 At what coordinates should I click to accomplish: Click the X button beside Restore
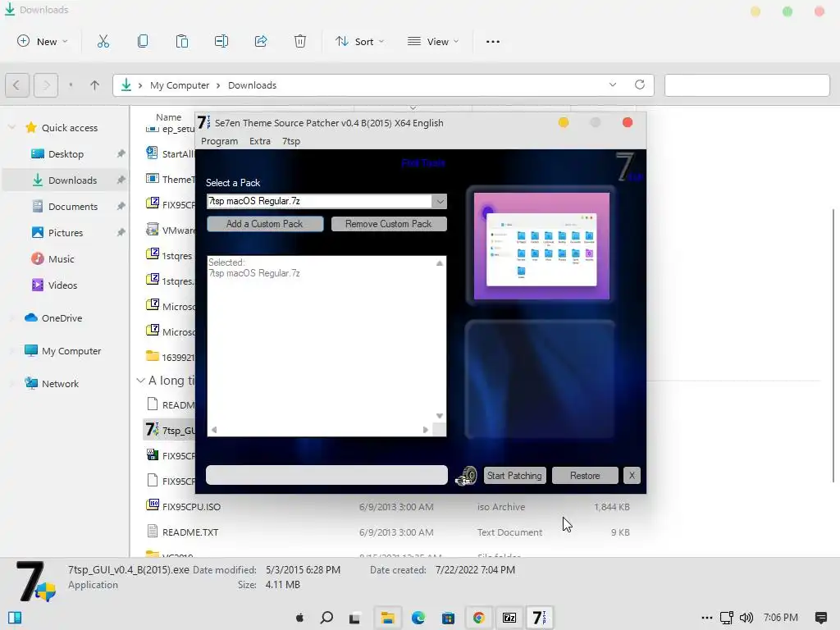632,475
